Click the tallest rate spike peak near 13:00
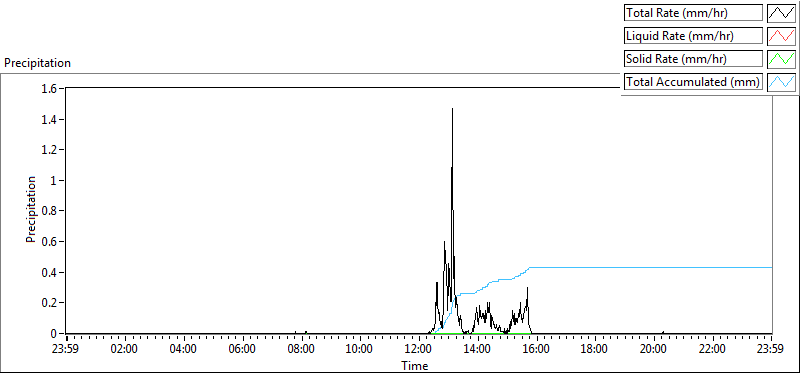 tap(453, 109)
